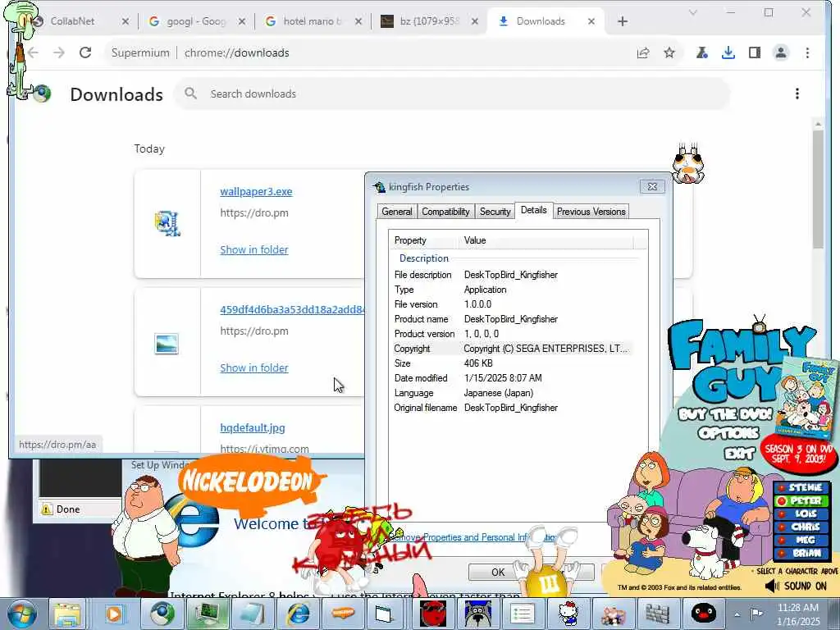Click OPTIONS in Family Guy widget
840x630 pixels.
[728, 433]
